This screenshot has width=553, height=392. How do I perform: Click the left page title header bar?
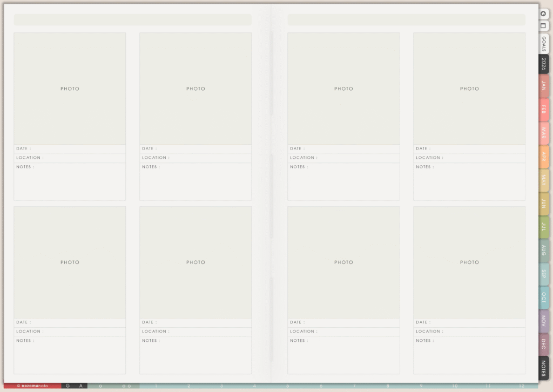tap(132, 20)
